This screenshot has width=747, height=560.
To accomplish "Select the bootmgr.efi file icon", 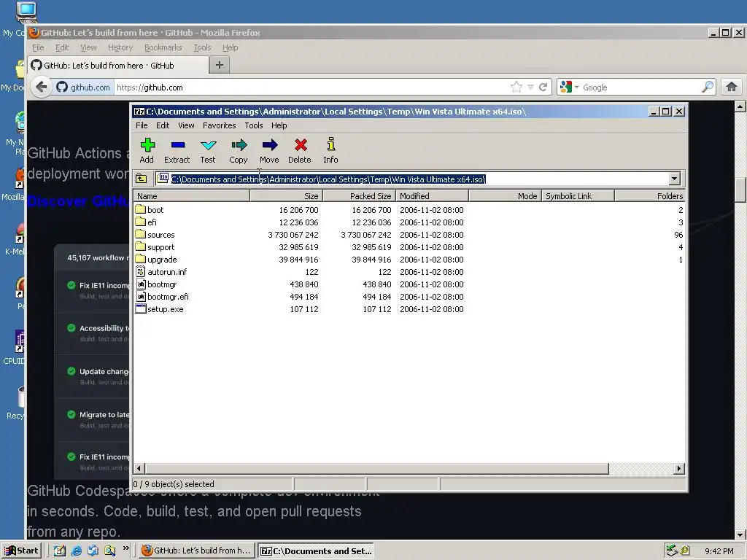I will click(x=141, y=296).
